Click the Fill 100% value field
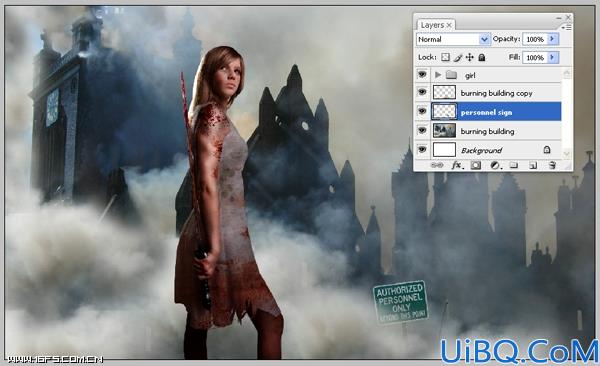The height and width of the screenshot is (366, 600). [535, 57]
